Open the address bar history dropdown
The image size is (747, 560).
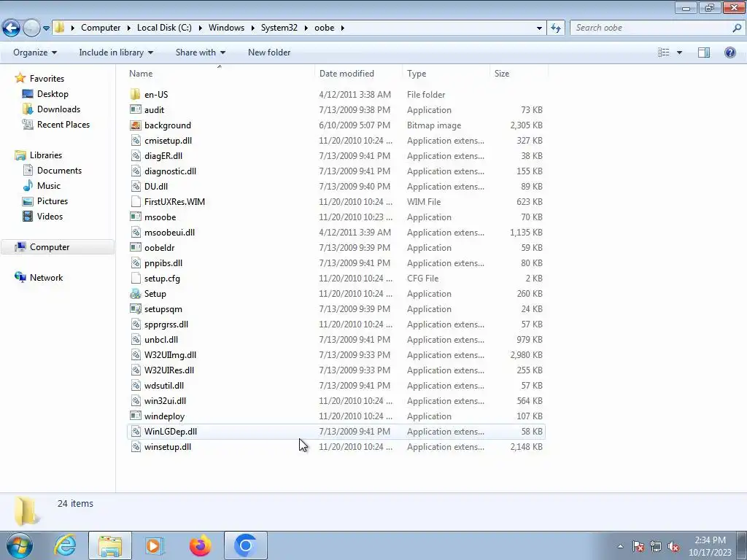point(539,28)
